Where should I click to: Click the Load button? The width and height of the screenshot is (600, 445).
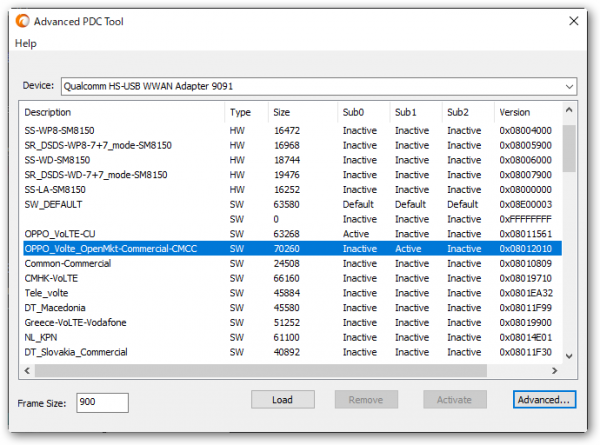pyautogui.click(x=283, y=400)
